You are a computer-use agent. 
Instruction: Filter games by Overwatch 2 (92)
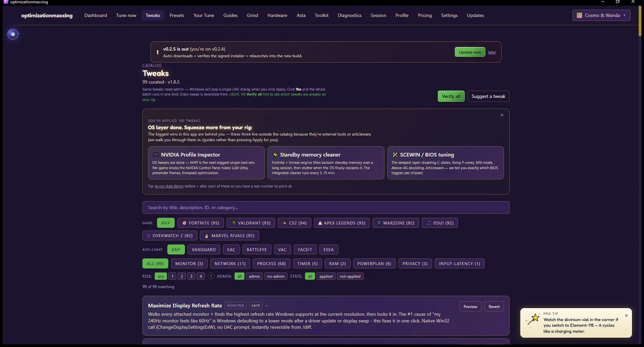[x=169, y=236]
